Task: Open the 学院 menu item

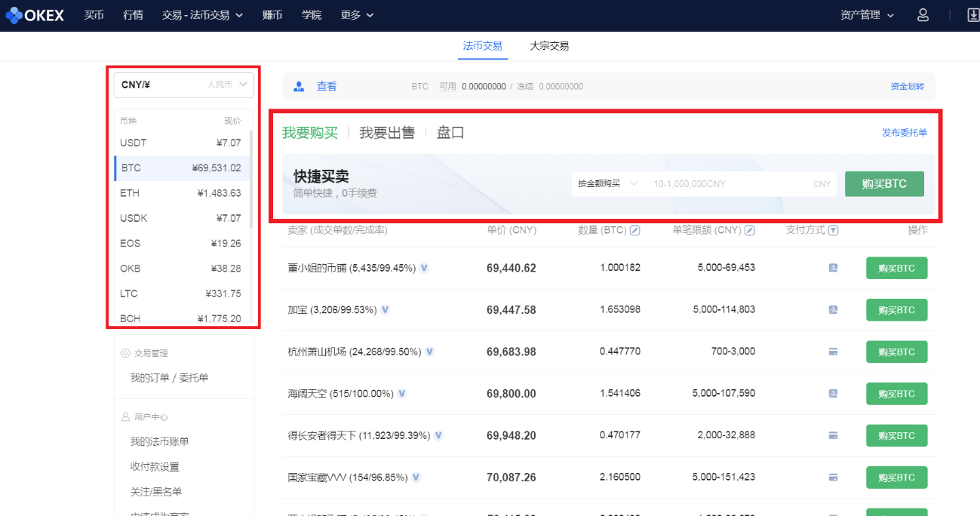Action: click(311, 14)
